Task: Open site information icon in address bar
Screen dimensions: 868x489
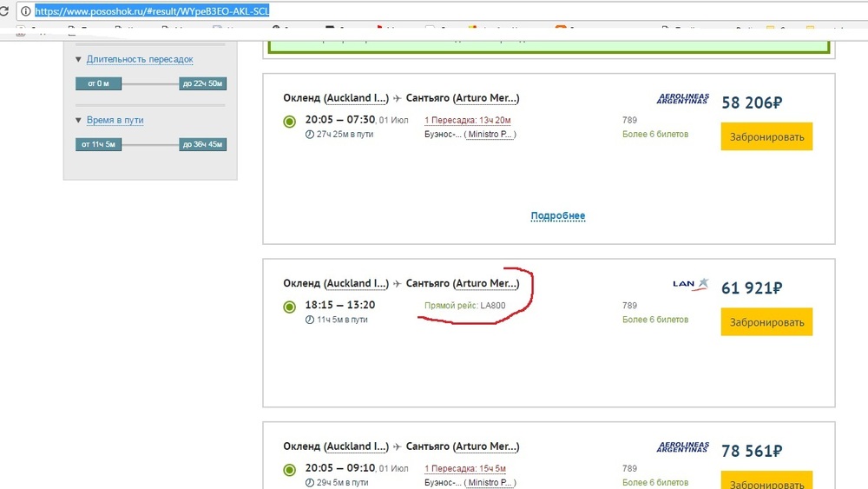Action: tap(25, 11)
